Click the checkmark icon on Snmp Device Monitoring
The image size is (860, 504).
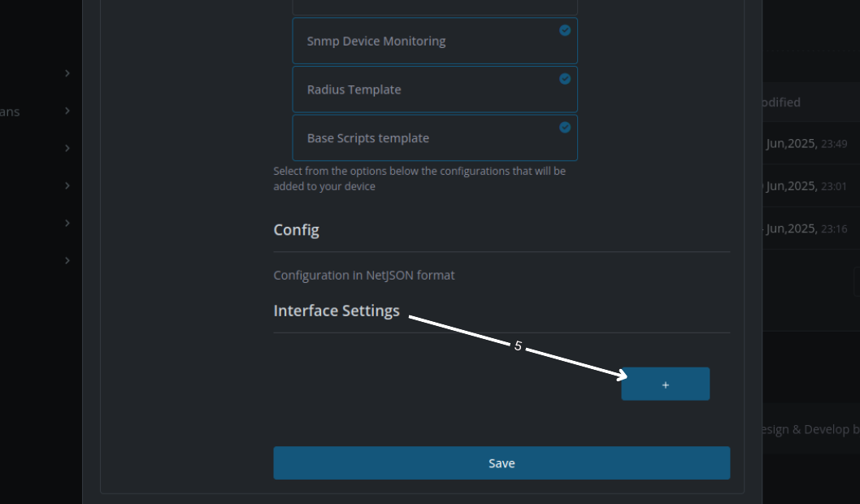point(565,31)
